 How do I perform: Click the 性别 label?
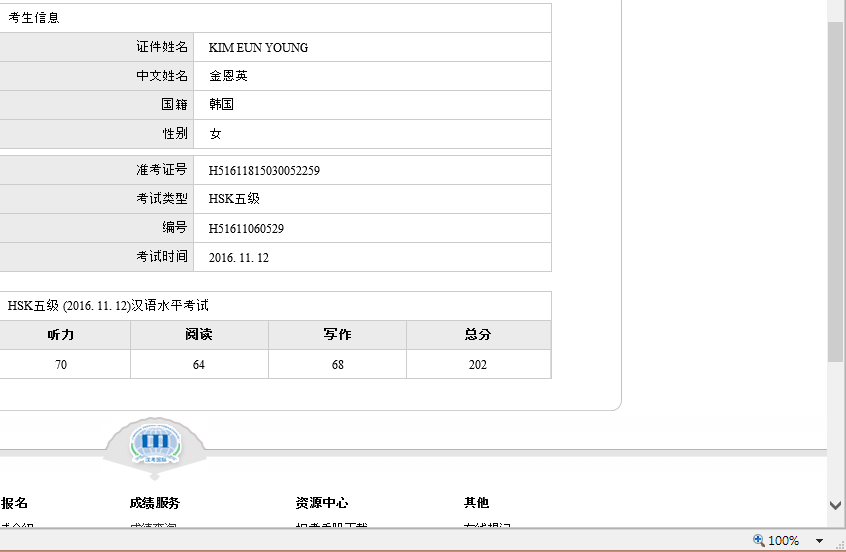click(175, 133)
